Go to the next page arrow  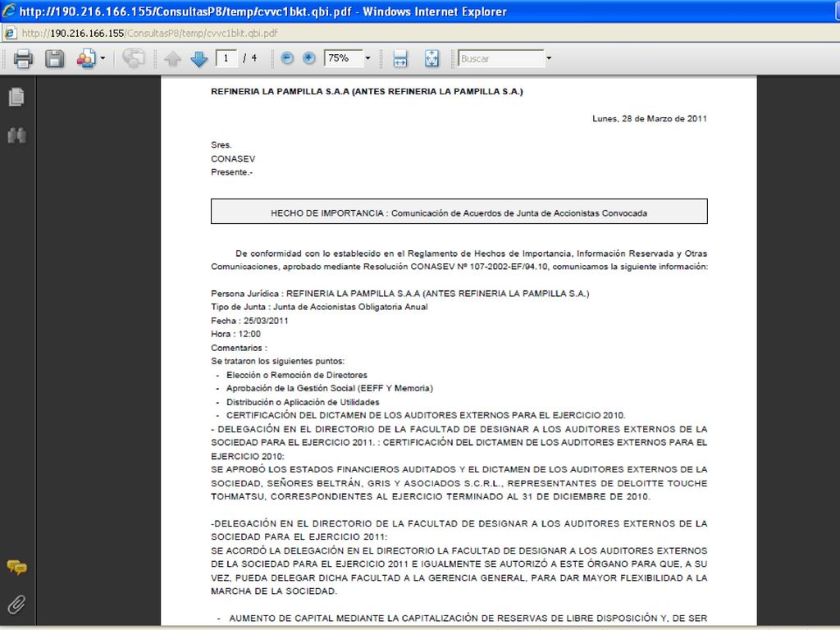[199, 58]
